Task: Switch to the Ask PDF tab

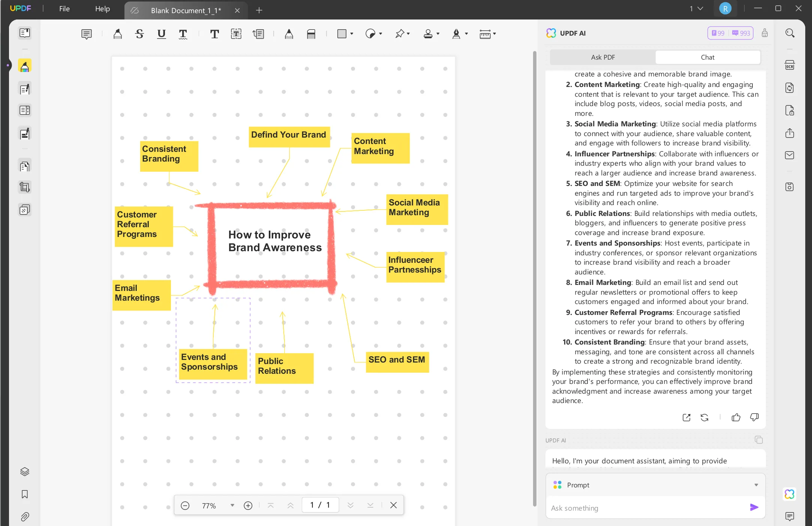Action: pyautogui.click(x=602, y=57)
